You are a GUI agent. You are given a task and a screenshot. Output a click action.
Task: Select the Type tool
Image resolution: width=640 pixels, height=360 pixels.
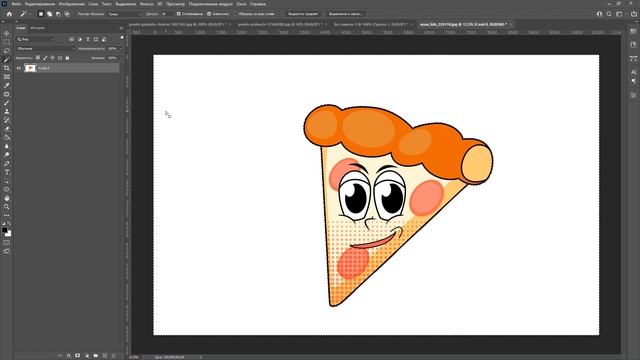(7, 172)
